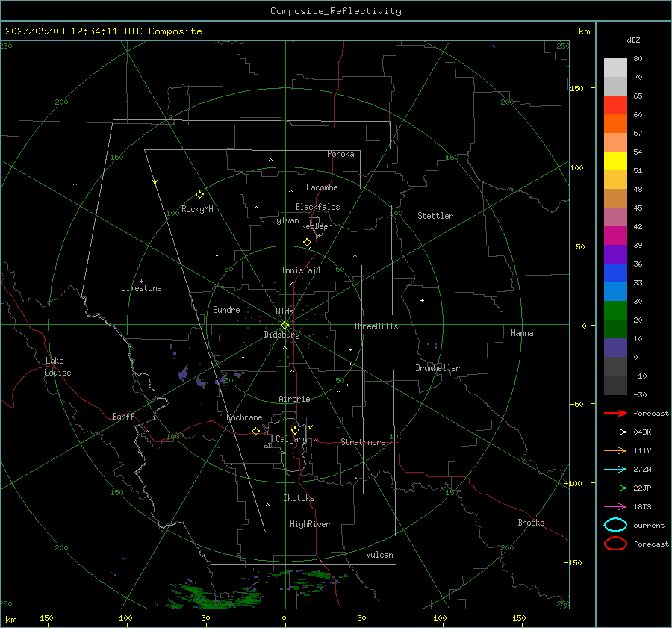The height and width of the screenshot is (628, 672).
Task: Click the Sundre town label
Action: tap(226, 309)
